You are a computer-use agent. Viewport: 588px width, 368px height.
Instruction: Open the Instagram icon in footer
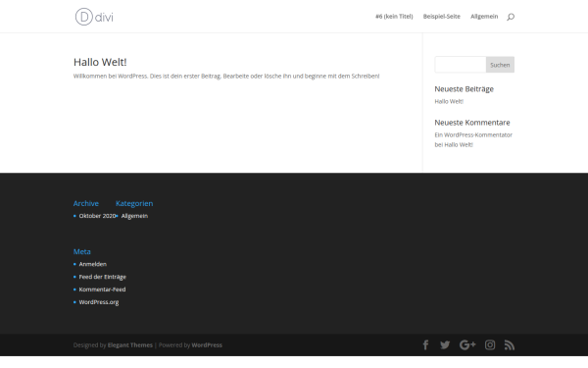(490, 344)
